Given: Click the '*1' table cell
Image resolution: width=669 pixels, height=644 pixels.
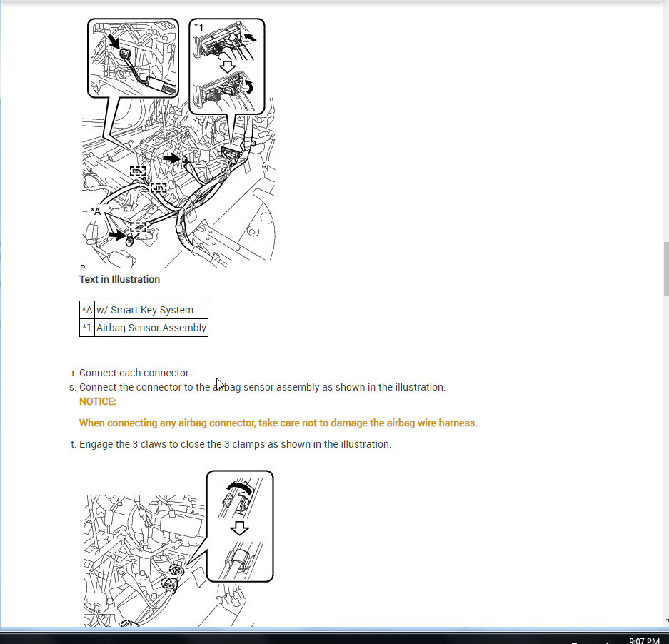Looking at the screenshot, I should coord(87,328).
